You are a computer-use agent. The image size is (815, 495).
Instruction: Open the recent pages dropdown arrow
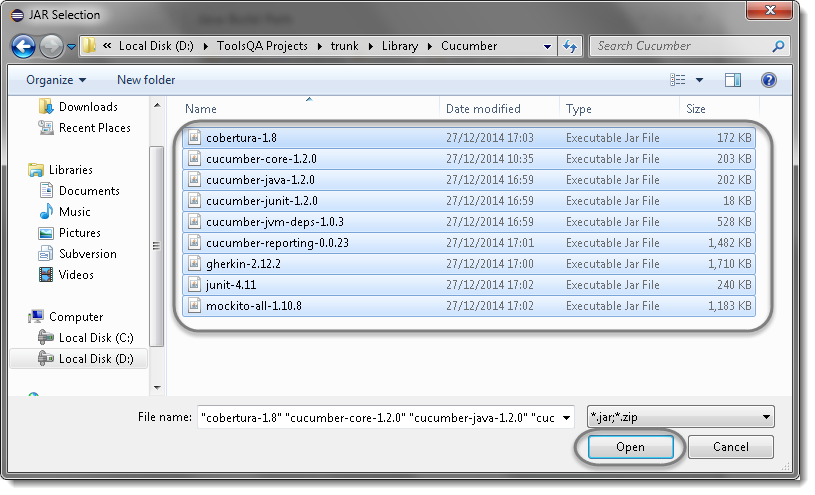click(x=71, y=47)
